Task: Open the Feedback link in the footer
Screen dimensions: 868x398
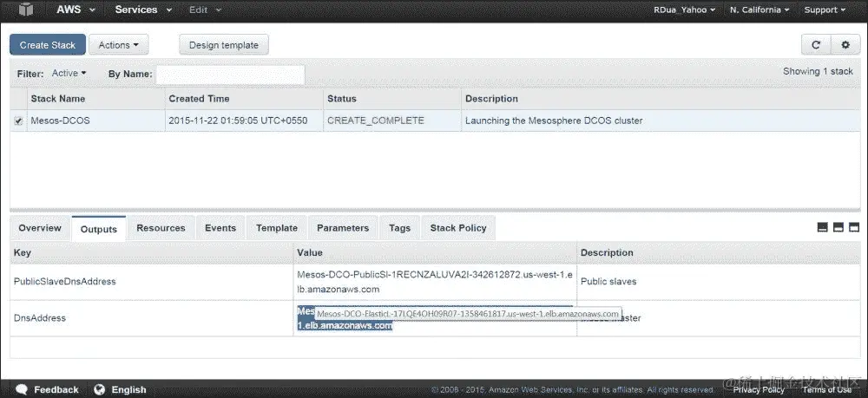Action: coord(56,389)
